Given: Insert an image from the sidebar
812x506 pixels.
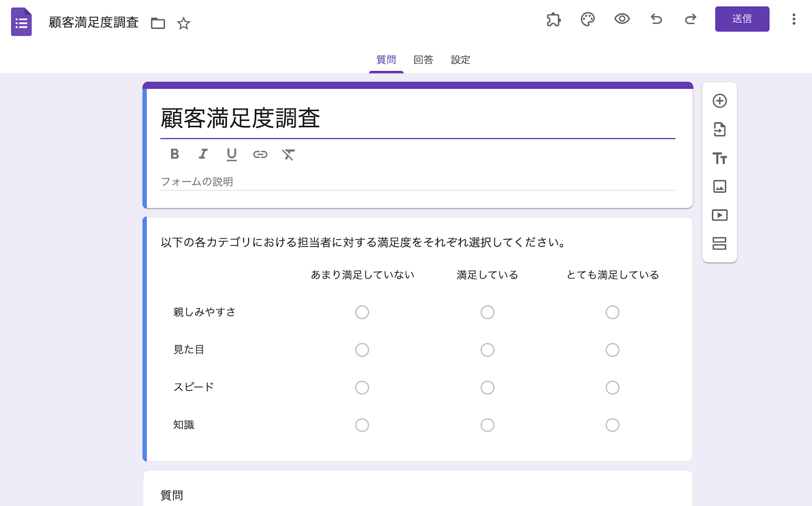Looking at the screenshot, I should tap(719, 187).
